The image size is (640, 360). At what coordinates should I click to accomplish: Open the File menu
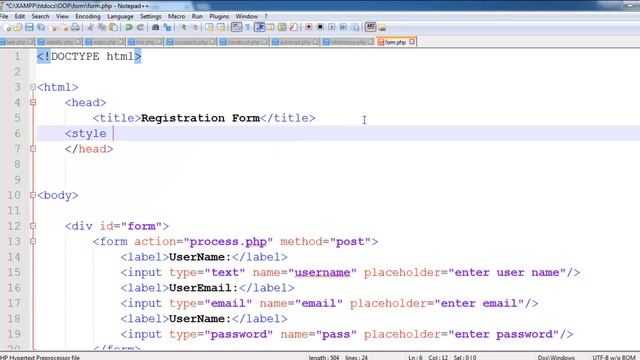pyautogui.click(x=4, y=16)
